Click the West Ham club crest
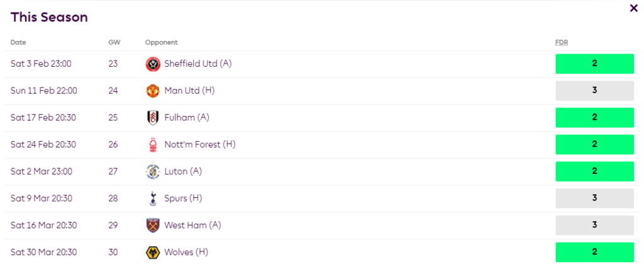 [153, 226]
